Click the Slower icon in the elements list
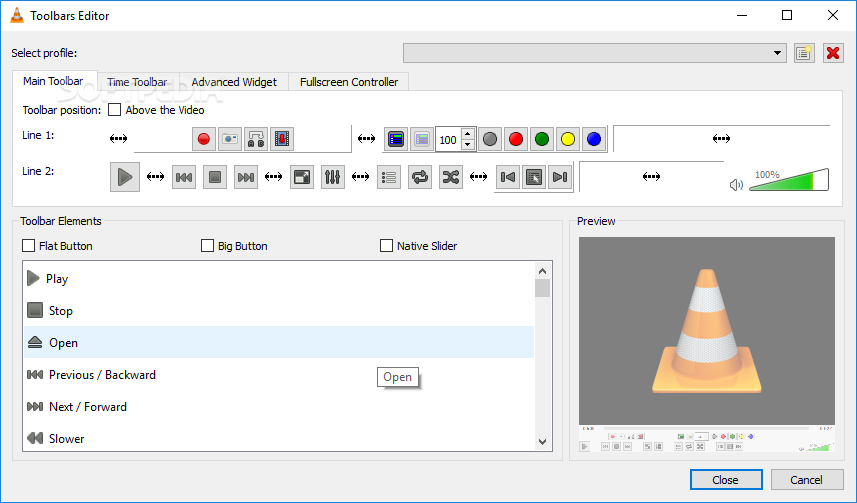 tap(35, 438)
